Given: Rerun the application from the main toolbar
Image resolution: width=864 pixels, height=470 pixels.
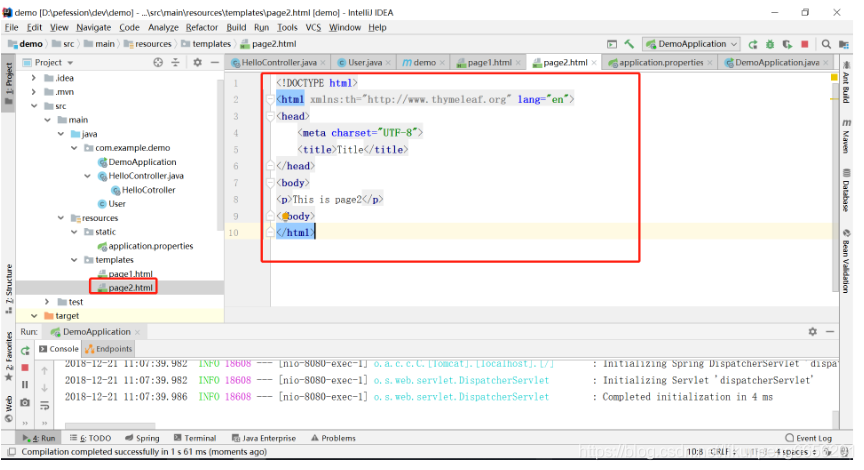Looking at the screenshot, I should tap(753, 44).
